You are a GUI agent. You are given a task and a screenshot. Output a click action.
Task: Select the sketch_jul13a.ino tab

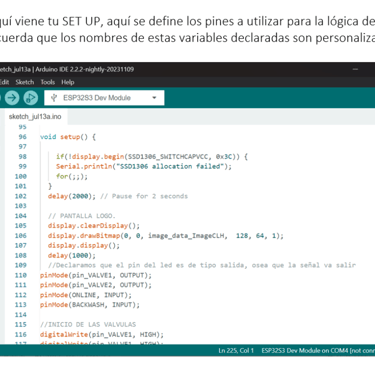(x=35, y=117)
